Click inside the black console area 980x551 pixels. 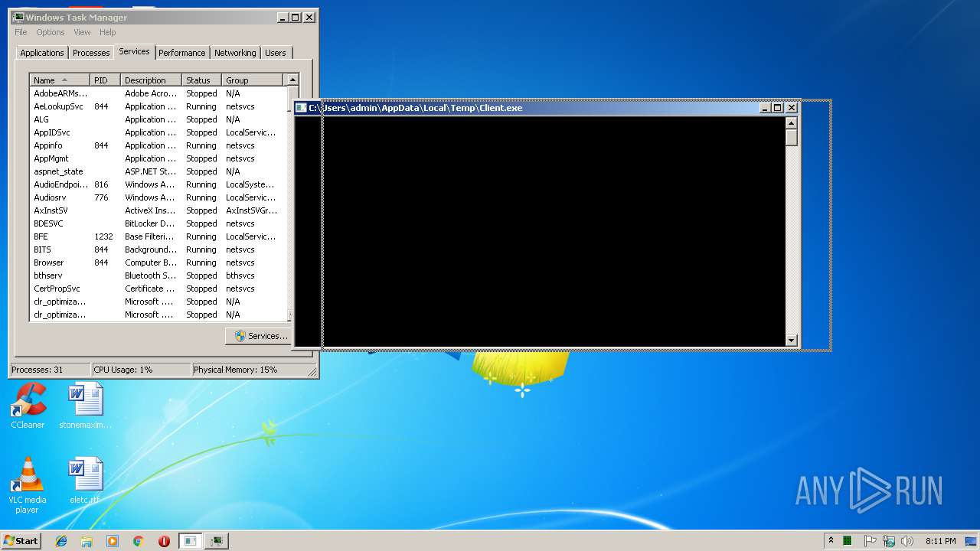540,232
